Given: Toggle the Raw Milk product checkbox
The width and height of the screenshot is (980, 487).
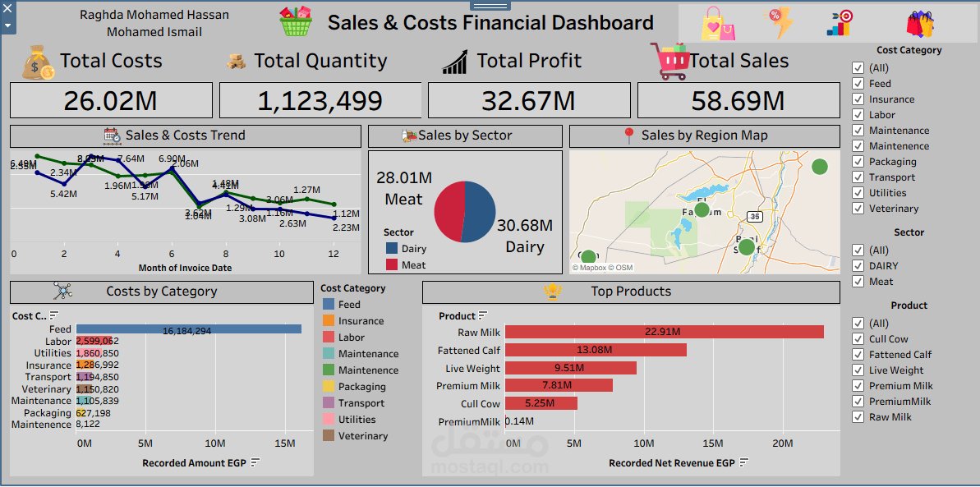Looking at the screenshot, I should tap(858, 417).
